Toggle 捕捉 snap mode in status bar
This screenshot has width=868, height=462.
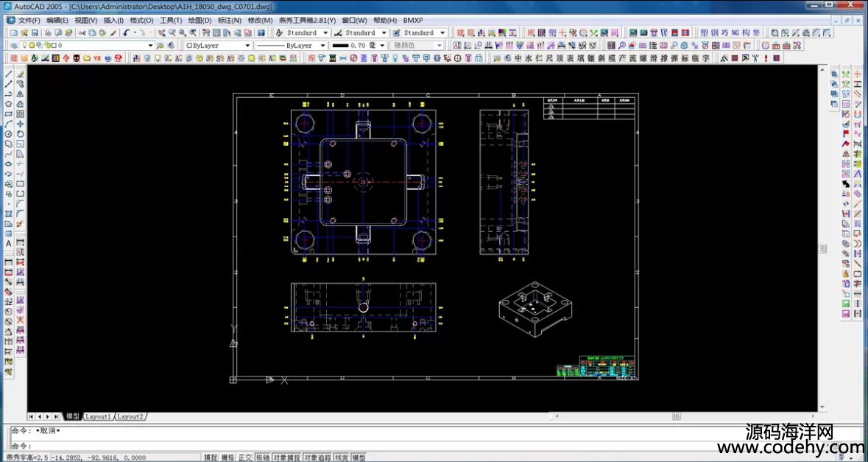pyautogui.click(x=211, y=458)
